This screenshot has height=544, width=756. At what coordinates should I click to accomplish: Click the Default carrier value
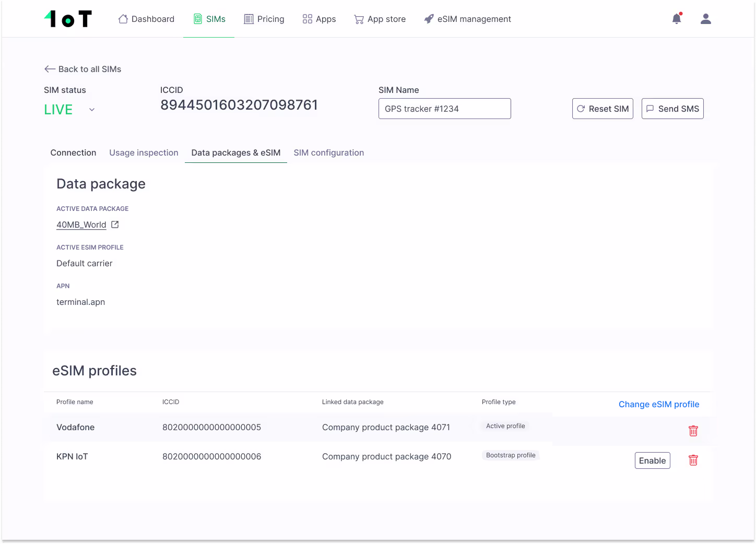tap(85, 263)
